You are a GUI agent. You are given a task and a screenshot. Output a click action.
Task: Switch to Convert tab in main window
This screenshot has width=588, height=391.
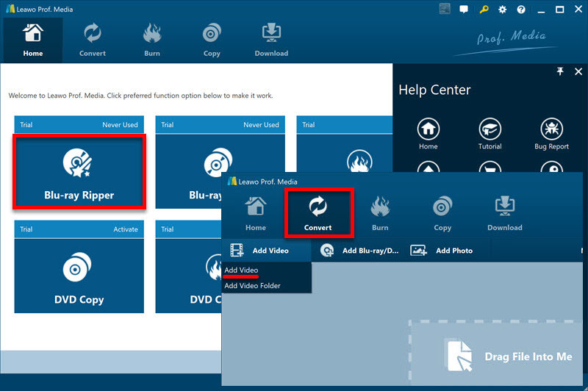(93, 40)
